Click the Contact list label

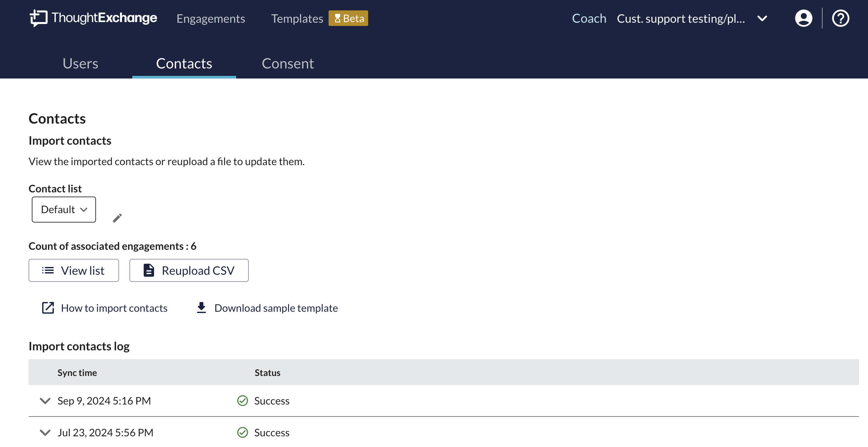click(55, 188)
